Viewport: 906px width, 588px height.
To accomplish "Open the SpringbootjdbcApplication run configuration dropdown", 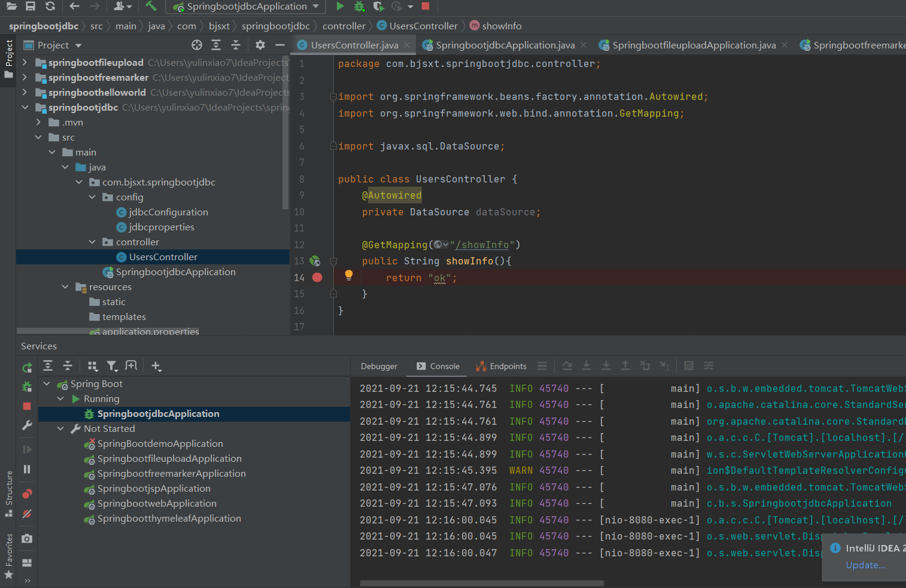I will pos(247,7).
